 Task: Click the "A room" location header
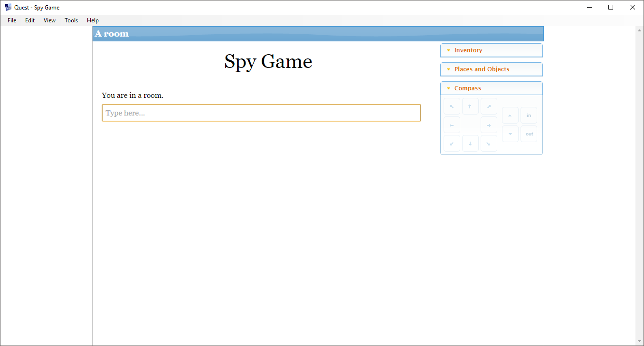(112, 34)
